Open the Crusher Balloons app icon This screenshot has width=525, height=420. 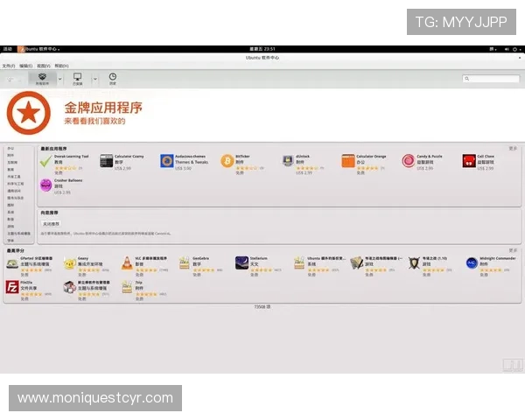45,185
